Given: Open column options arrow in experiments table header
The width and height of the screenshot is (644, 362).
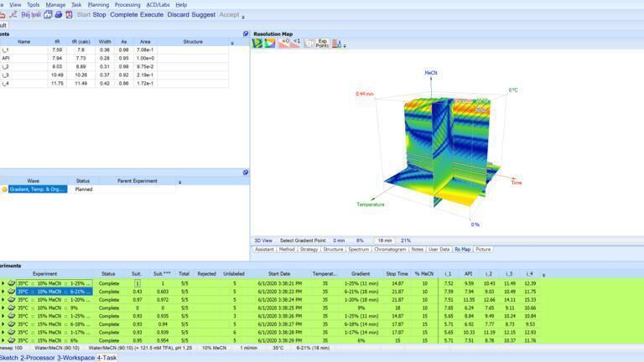Looking at the screenshot, I should pyautogui.click(x=543, y=275).
